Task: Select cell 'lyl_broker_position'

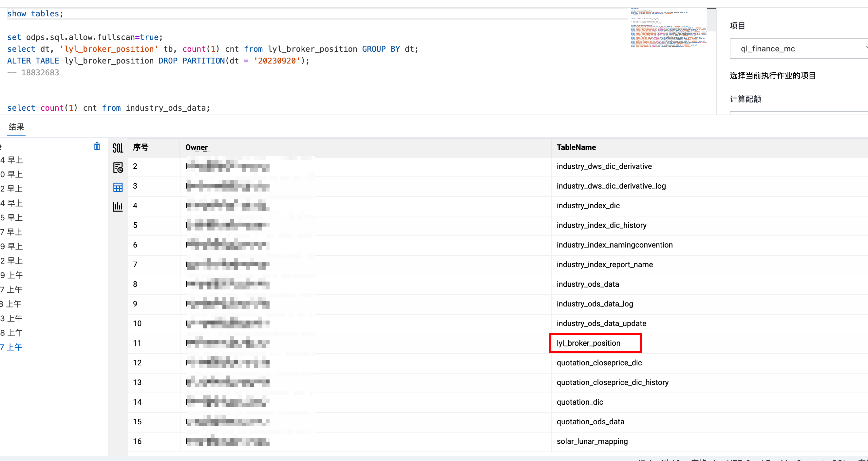Action: click(x=588, y=343)
